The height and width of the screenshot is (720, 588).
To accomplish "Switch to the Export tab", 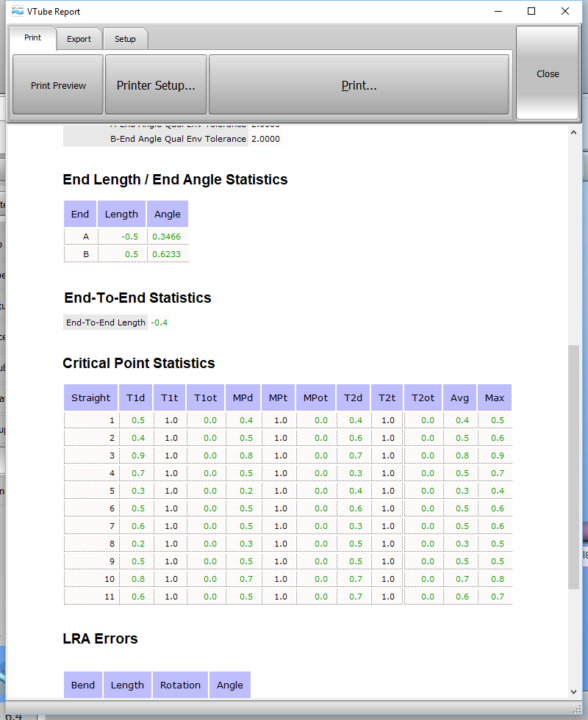I will [79, 39].
